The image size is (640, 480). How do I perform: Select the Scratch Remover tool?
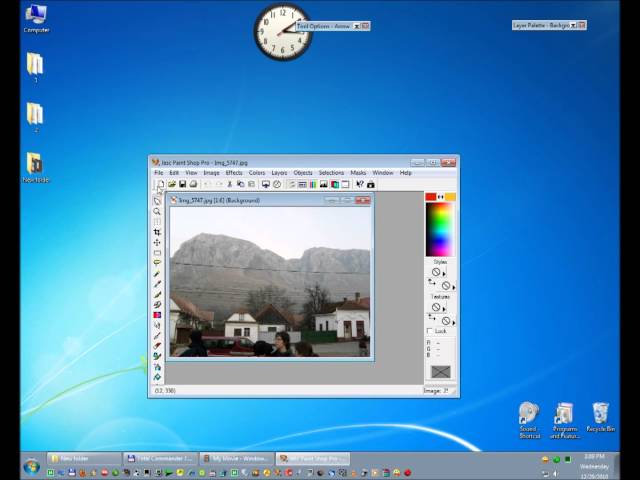tap(157, 336)
